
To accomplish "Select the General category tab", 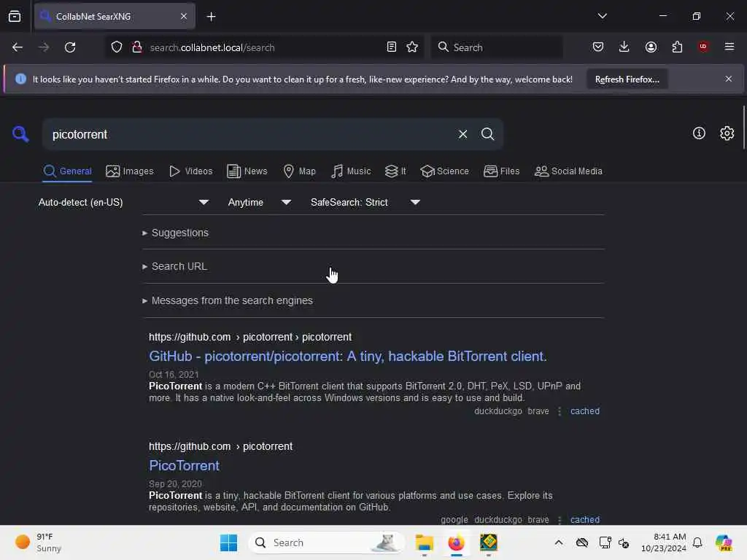I will [67, 171].
